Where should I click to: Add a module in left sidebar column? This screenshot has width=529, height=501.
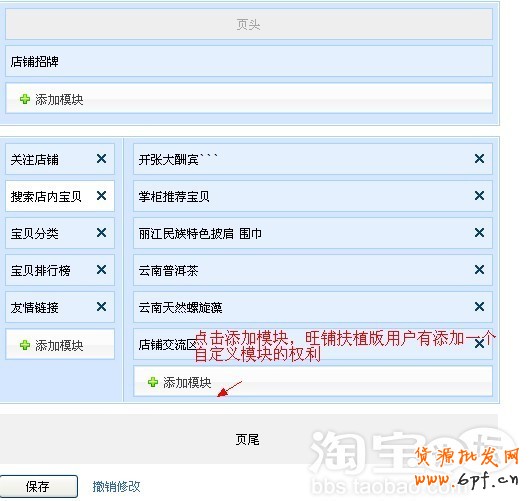pos(51,345)
